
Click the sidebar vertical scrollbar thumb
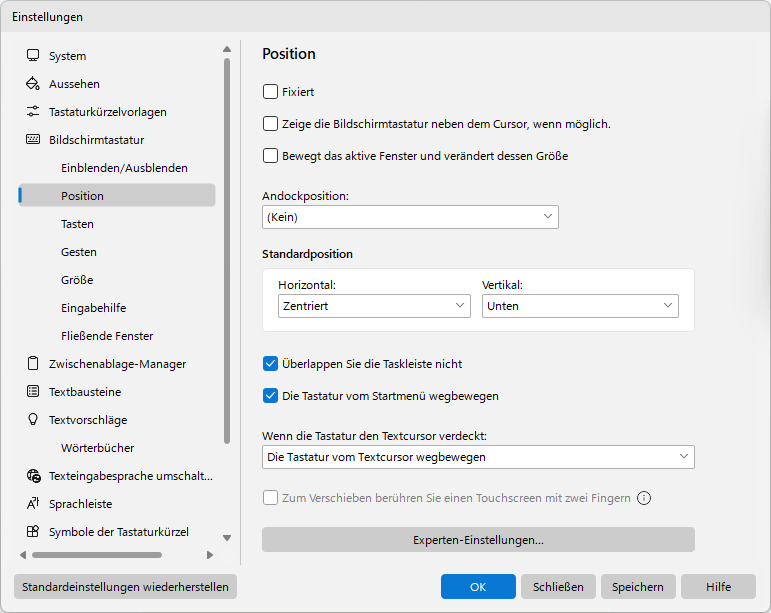[x=227, y=251]
